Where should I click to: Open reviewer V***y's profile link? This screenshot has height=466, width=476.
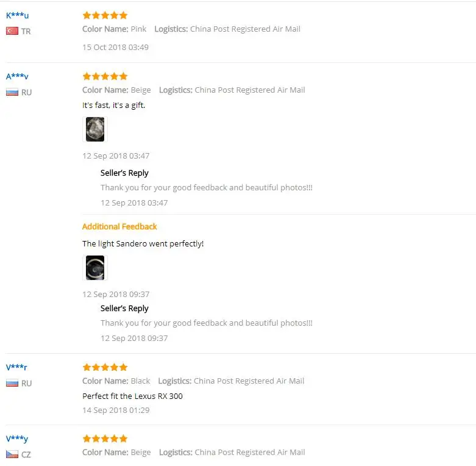click(x=17, y=439)
